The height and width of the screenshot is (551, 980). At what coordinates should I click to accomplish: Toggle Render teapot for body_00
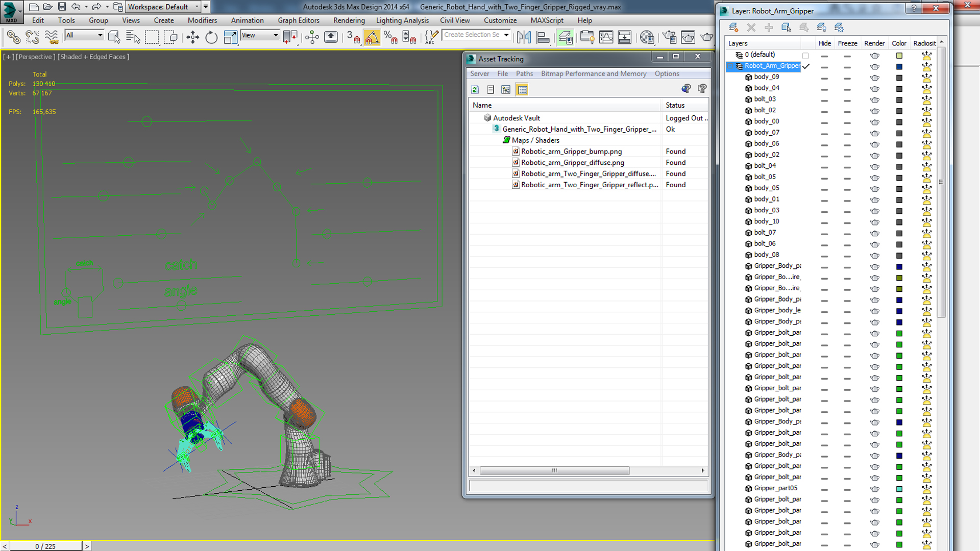874,122
